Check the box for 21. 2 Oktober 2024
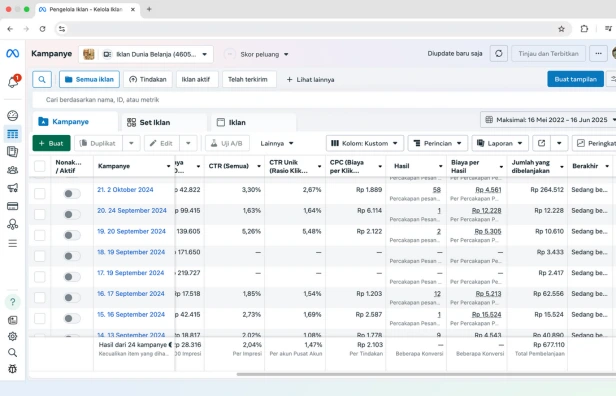The width and height of the screenshot is (616, 396). pyautogui.click(x=40, y=193)
